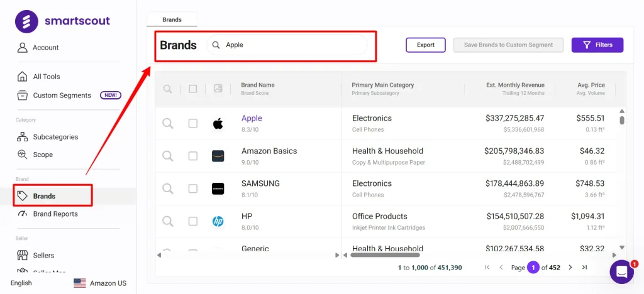Click the HP logo thumbnail
This screenshot has height=294, width=644.
click(x=218, y=221)
